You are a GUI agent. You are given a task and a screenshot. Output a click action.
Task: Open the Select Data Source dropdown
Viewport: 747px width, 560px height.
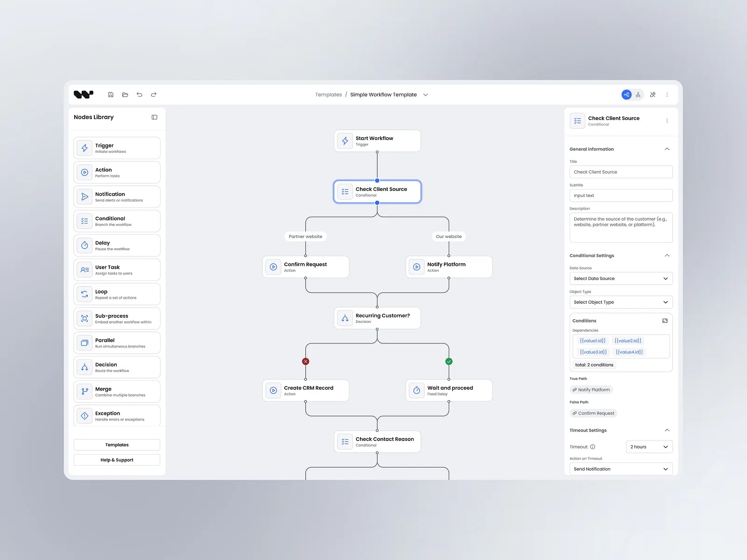[620, 278]
